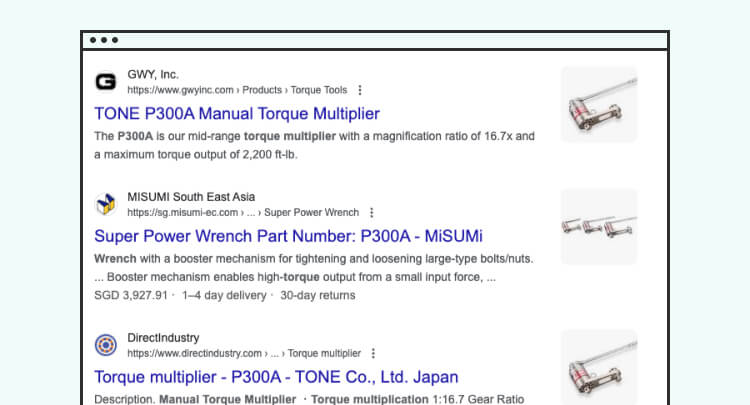Click the directindustry.com Torque multiplier breadcrumb
The width and height of the screenshot is (750, 405).
[x=244, y=353]
